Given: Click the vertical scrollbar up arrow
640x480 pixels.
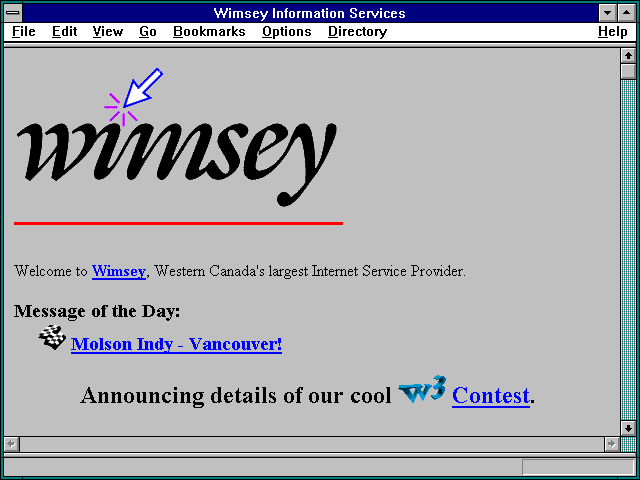Looking at the screenshot, I should click(628, 56).
